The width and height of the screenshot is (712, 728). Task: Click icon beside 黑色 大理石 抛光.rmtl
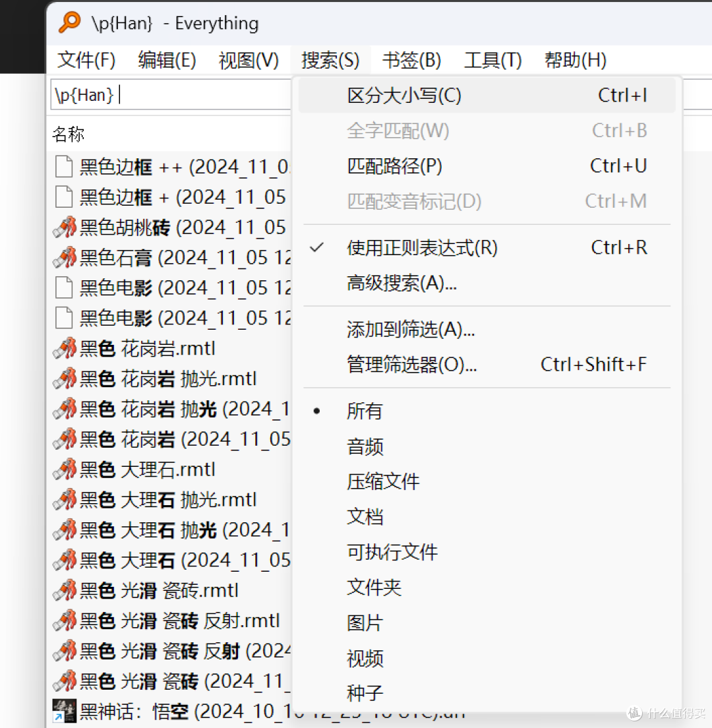(65, 500)
